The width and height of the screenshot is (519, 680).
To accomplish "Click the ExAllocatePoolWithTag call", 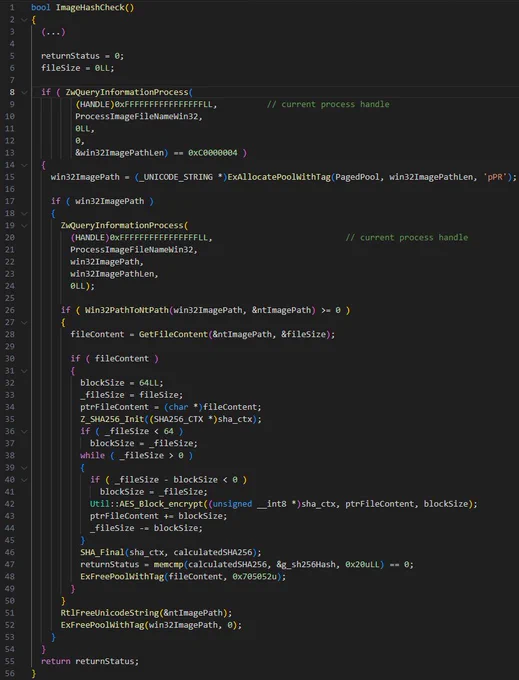I will (x=279, y=177).
